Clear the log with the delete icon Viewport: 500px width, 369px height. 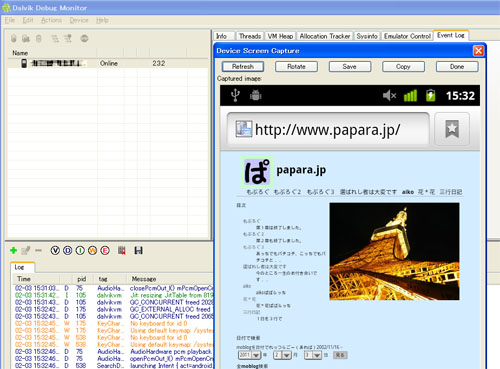click(x=122, y=250)
